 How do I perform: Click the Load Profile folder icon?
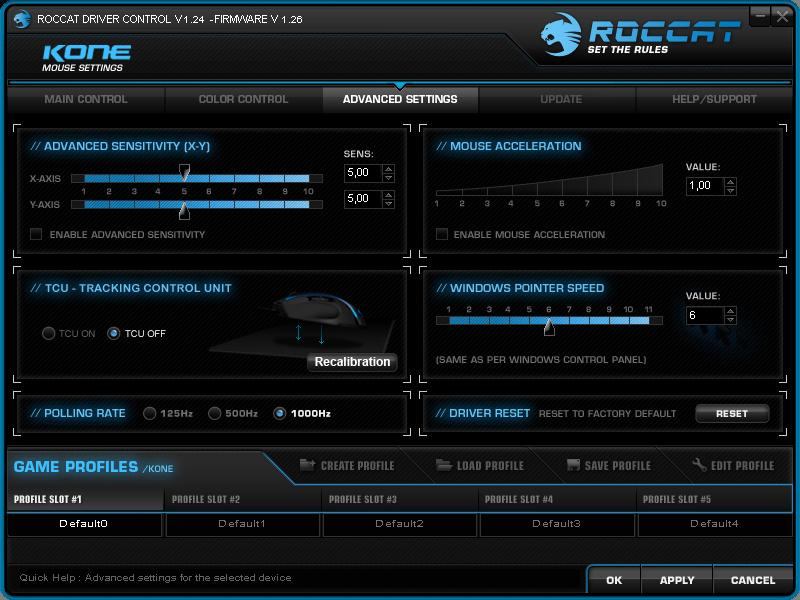[443, 465]
